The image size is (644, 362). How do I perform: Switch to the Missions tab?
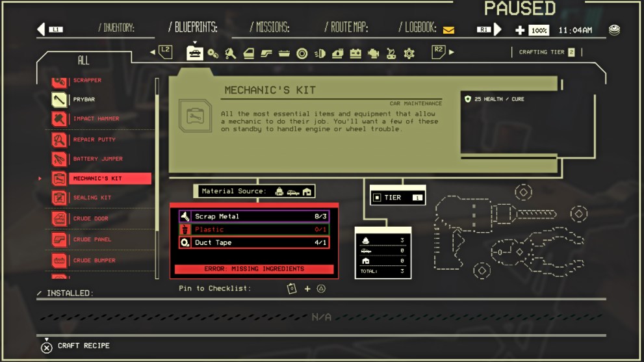point(270,27)
